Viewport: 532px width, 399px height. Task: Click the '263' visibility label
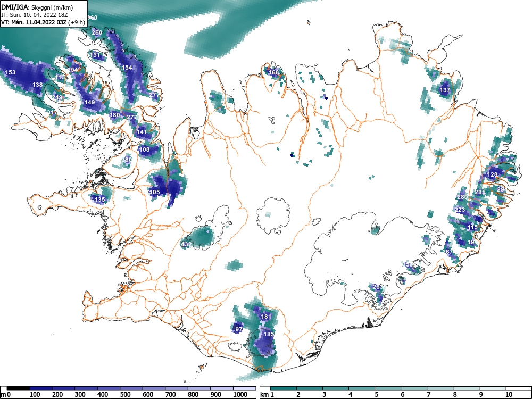point(378,287)
